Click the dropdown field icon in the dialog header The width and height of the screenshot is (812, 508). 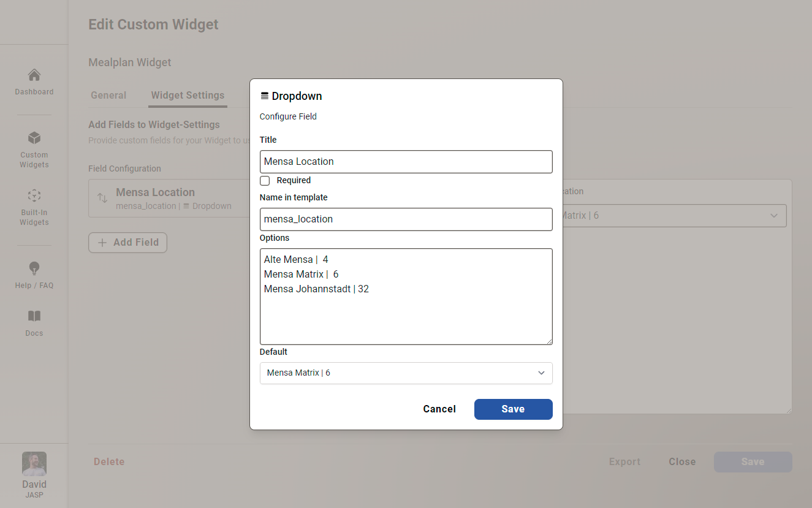pos(265,96)
